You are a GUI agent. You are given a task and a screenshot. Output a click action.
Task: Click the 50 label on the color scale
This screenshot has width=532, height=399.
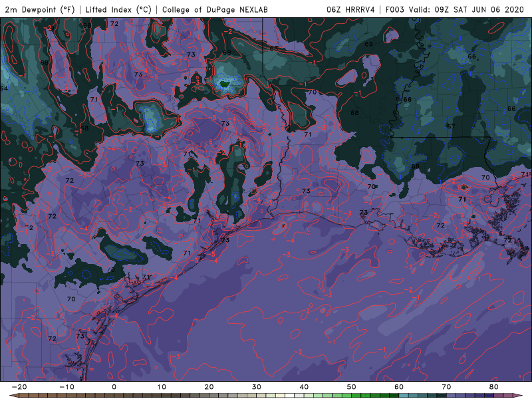click(352, 387)
